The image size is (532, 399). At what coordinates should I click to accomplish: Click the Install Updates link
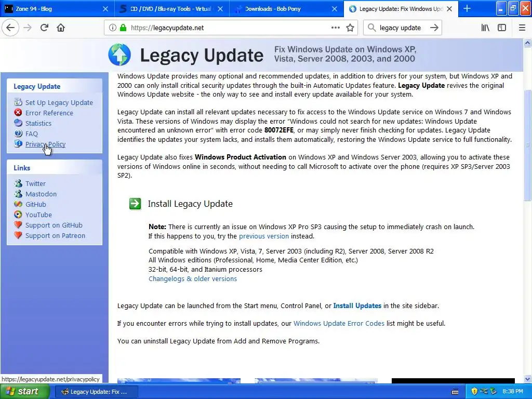(357, 305)
